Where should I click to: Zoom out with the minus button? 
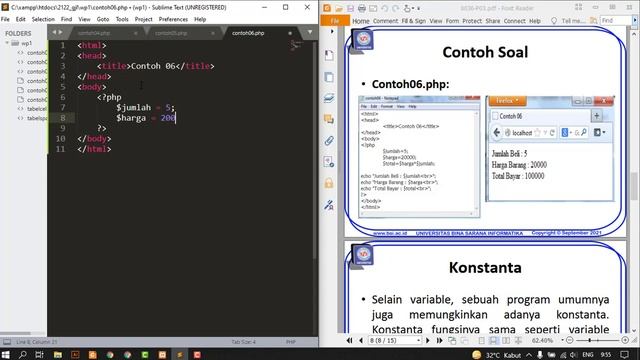click(570, 340)
